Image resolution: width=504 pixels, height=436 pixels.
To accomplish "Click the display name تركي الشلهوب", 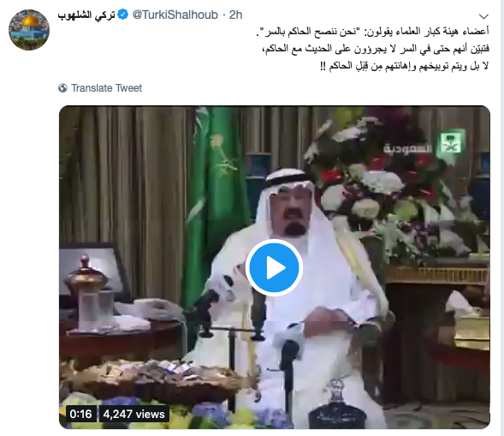I will click(86, 15).
